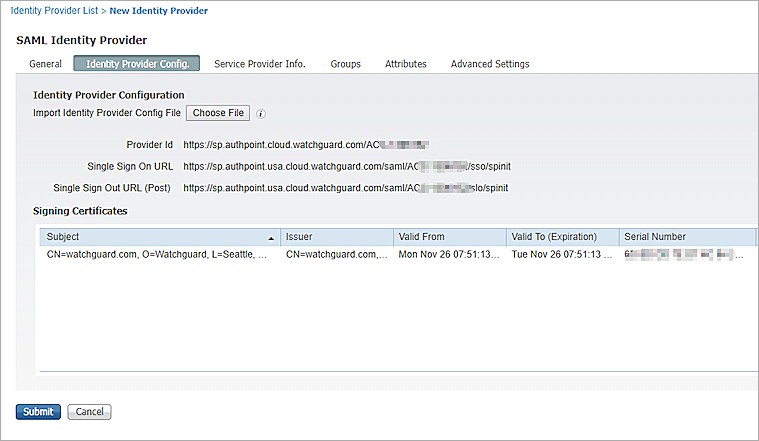Open the Advanced Settings tab
Viewport: 759px width, 441px height.
490,64
